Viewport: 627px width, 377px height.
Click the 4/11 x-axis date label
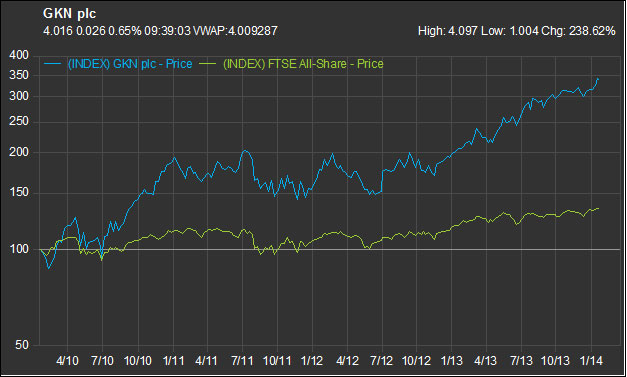pos(206,361)
